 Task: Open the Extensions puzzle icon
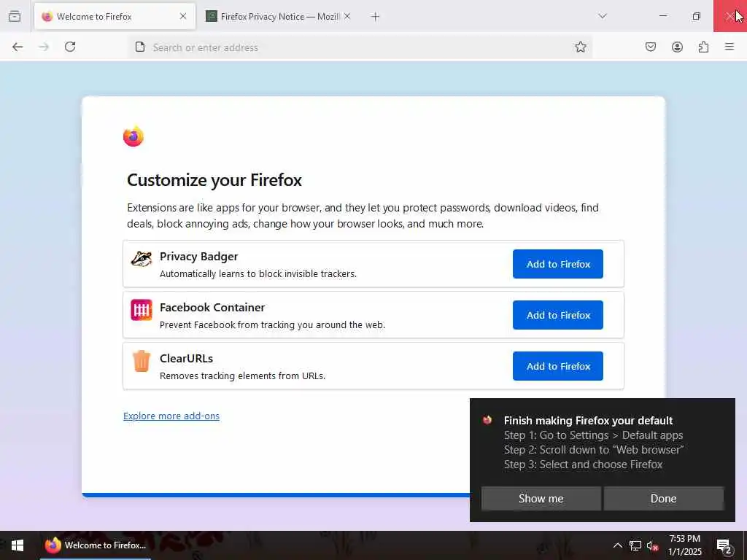click(x=704, y=47)
